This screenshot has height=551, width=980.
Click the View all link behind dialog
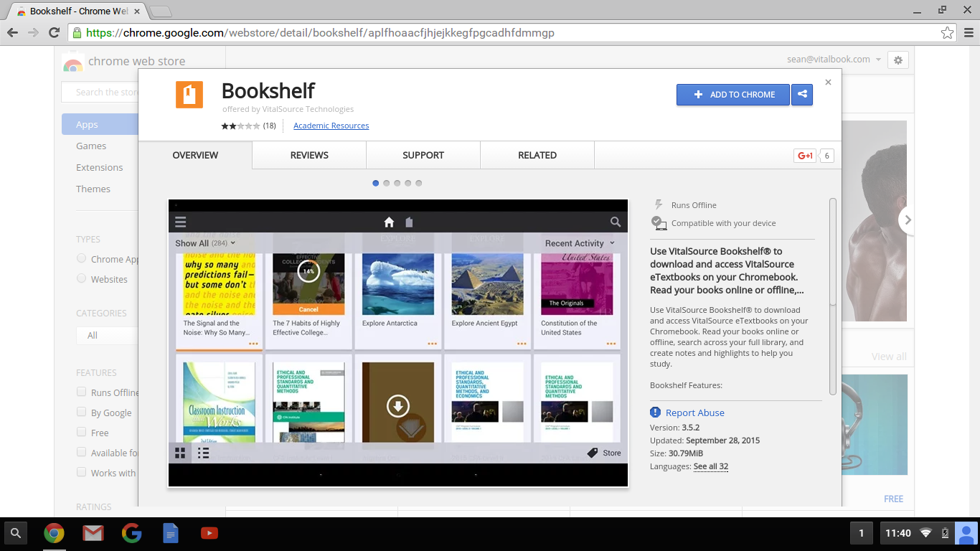pyautogui.click(x=889, y=357)
